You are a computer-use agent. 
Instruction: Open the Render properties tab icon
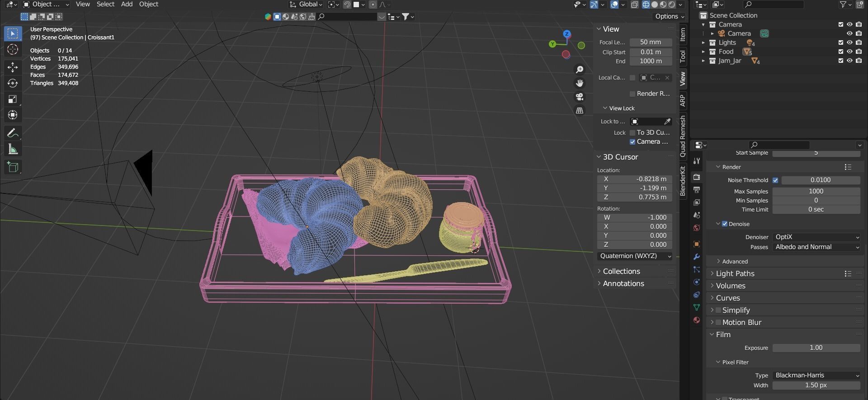697,177
